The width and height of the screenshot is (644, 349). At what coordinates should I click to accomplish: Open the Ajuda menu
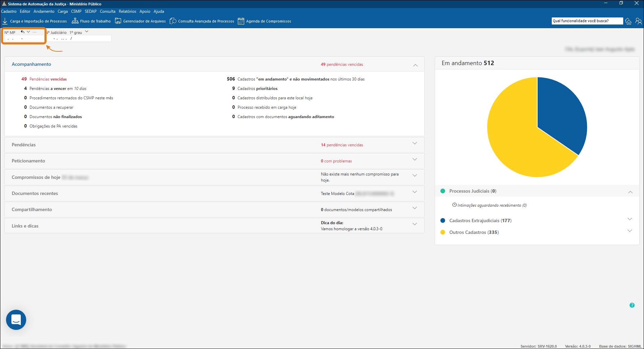(159, 11)
